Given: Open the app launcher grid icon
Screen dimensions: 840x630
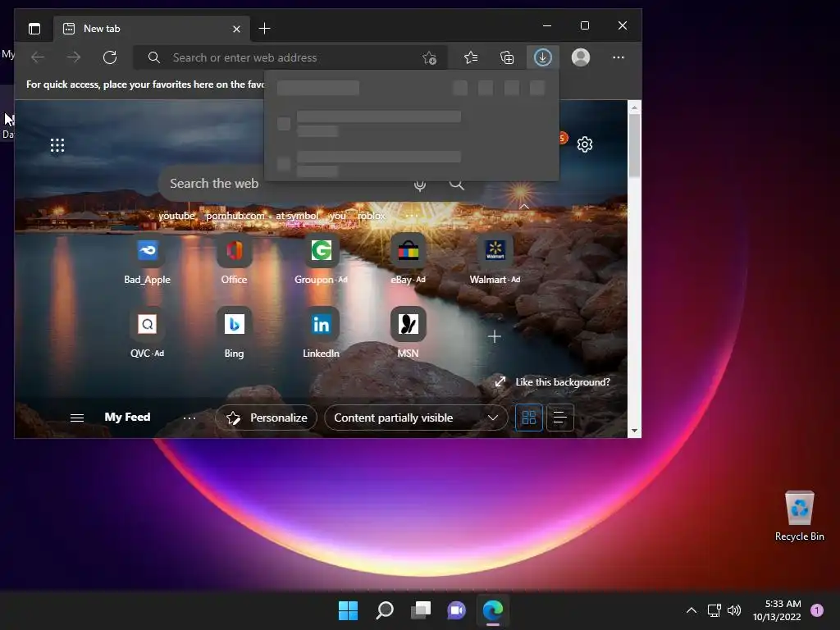Looking at the screenshot, I should click(57, 145).
